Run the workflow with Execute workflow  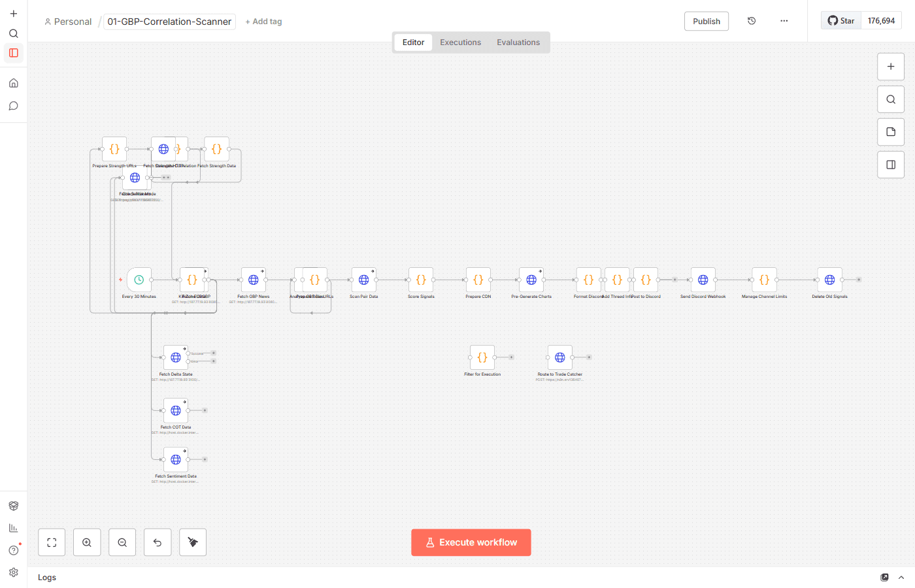(x=471, y=542)
